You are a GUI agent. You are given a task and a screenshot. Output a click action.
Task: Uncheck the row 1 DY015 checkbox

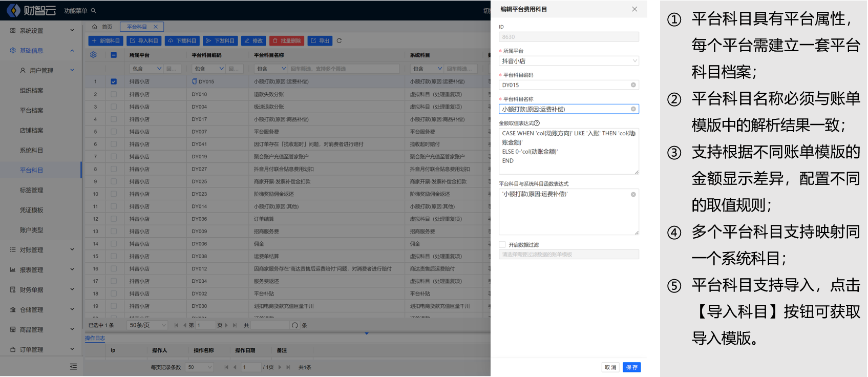pos(114,81)
